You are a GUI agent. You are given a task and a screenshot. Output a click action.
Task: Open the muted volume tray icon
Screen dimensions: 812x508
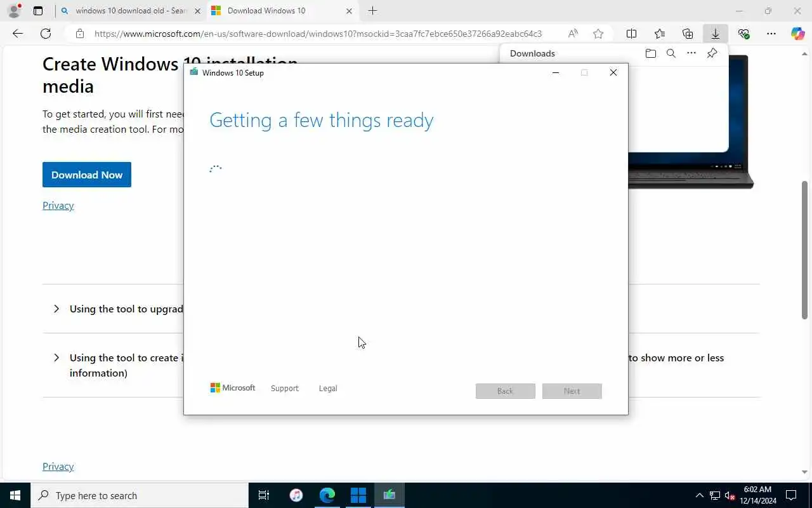coord(730,495)
